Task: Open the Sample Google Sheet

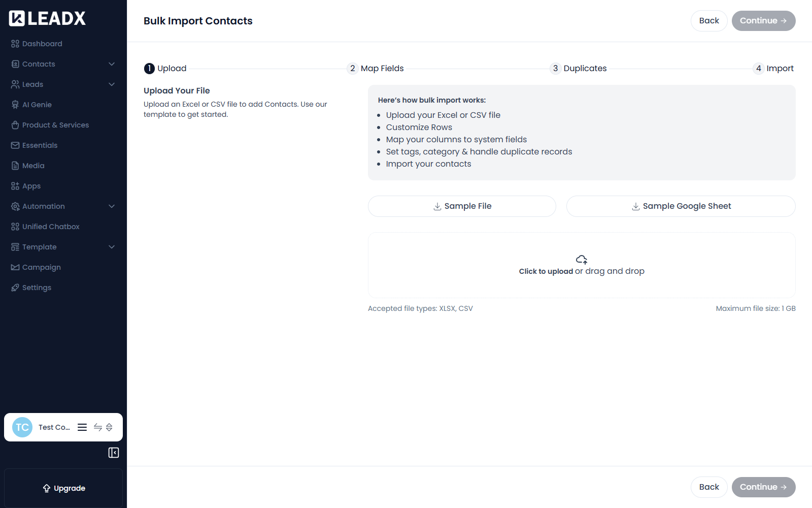Action: (681, 206)
